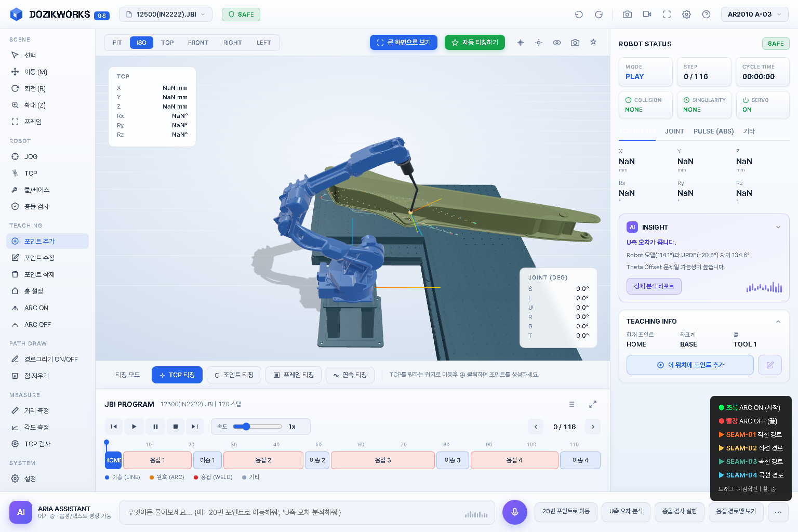This screenshot has width=798, height=532.
Task: Select 조인트 티칭 teaching mode
Action: tap(234, 375)
